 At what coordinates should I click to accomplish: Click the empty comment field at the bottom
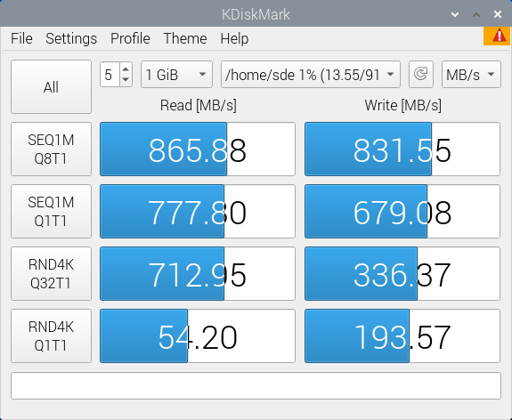[x=256, y=385]
